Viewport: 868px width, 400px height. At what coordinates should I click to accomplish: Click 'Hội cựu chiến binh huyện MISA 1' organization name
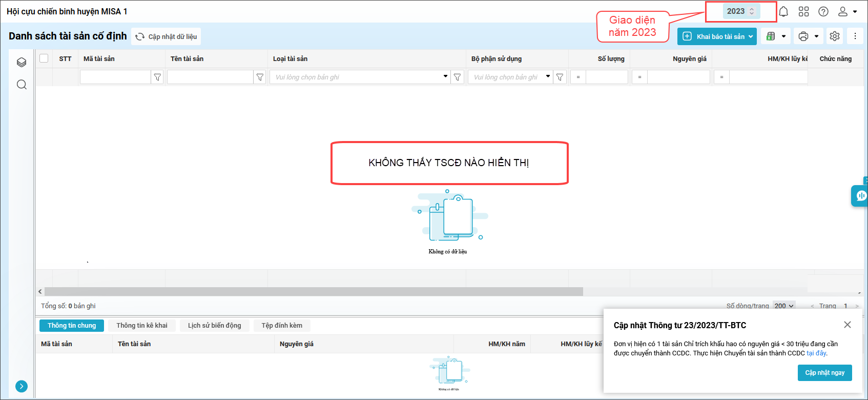pos(67,11)
